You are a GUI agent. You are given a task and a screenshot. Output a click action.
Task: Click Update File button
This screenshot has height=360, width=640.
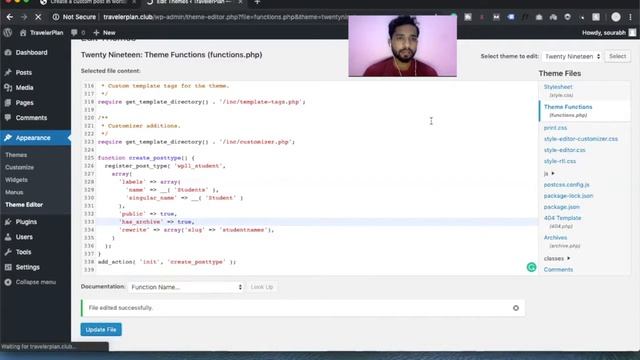tap(101, 330)
